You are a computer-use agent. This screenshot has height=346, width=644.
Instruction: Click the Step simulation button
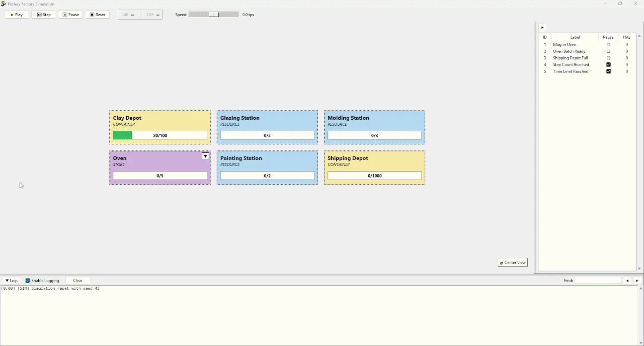tap(44, 15)
